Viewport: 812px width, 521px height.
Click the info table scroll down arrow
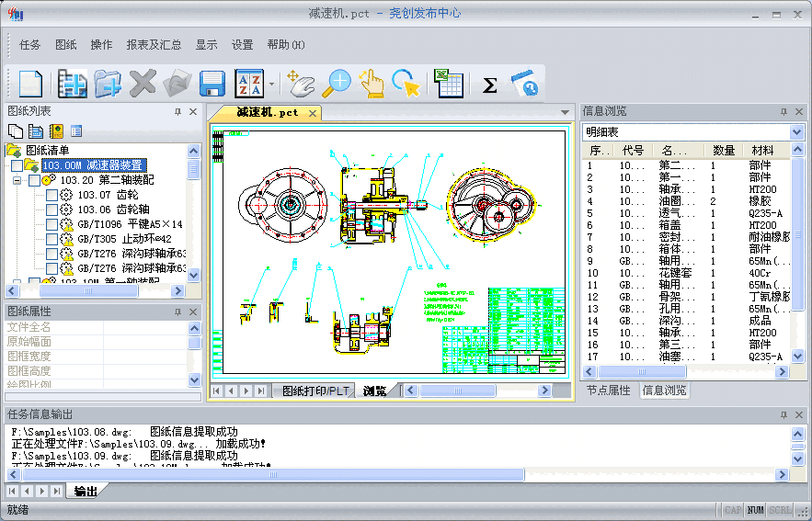coord(797,356)
